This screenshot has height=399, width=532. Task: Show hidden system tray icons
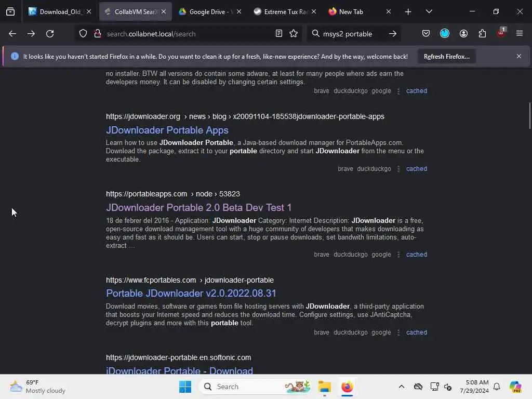pos(402,387)
